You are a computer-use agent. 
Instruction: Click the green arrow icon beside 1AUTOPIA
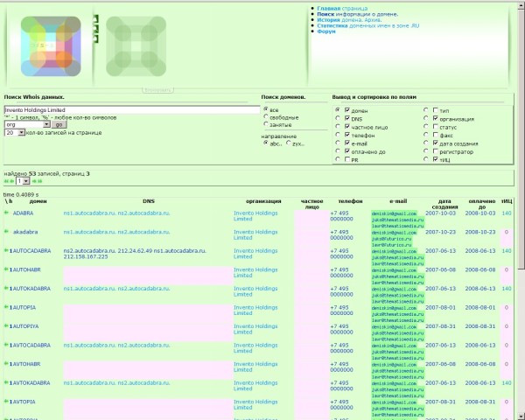point(7,307)
